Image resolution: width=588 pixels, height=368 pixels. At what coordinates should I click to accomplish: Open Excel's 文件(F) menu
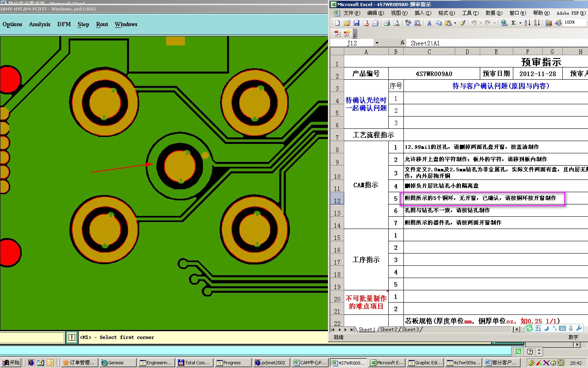[352, 13]
